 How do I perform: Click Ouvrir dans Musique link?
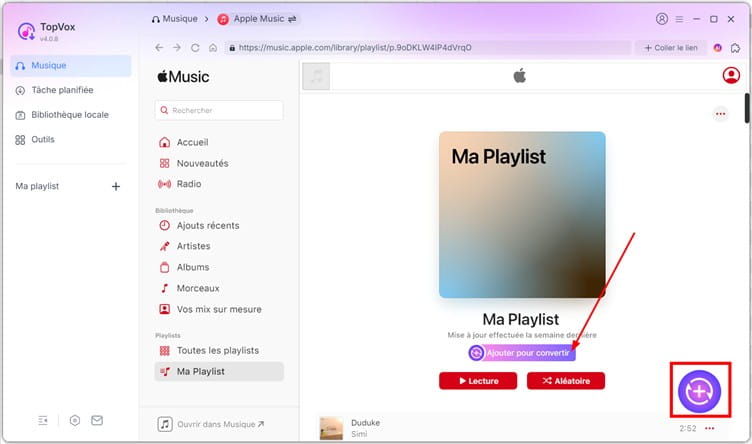tap(211, 424)
